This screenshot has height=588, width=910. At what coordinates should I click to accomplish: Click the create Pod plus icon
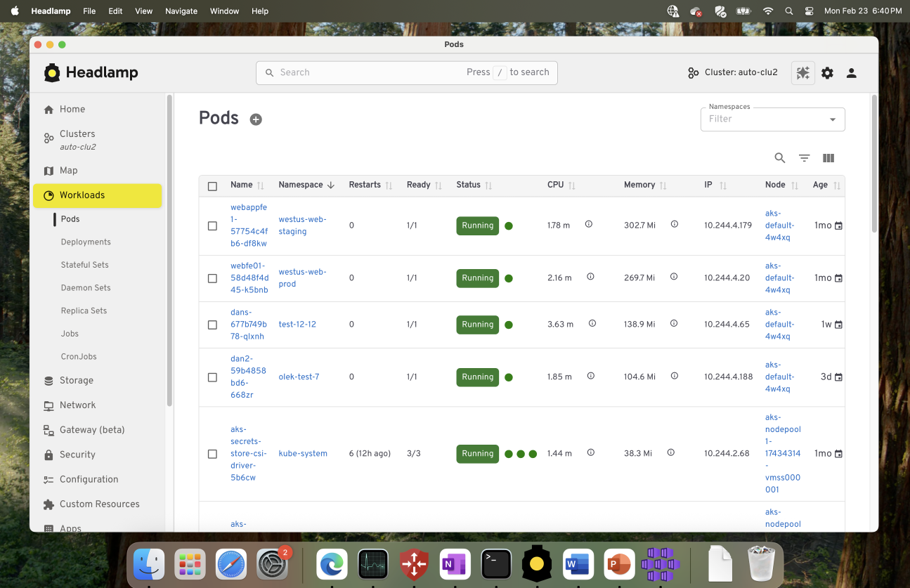255,119
